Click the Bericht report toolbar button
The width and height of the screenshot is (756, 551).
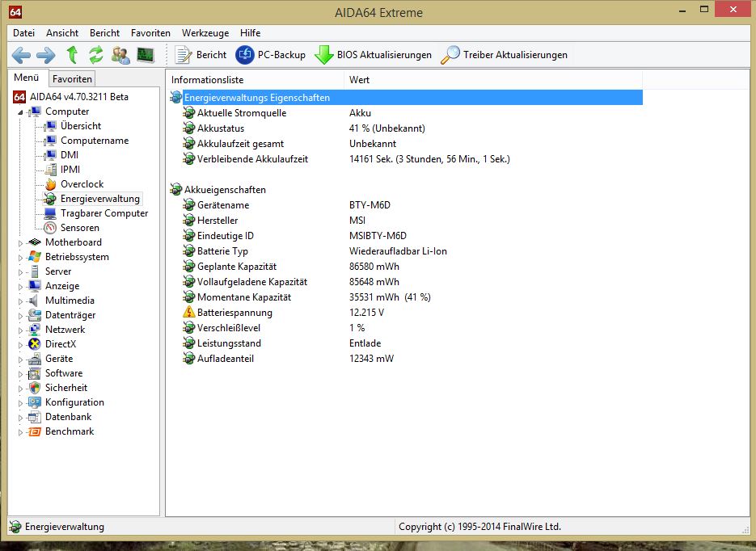pyautogui.click(x=200, y=55)
